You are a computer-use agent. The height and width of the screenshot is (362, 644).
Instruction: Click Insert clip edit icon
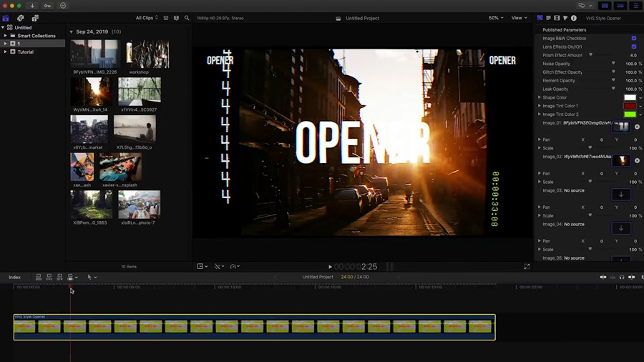pos(49,277)
